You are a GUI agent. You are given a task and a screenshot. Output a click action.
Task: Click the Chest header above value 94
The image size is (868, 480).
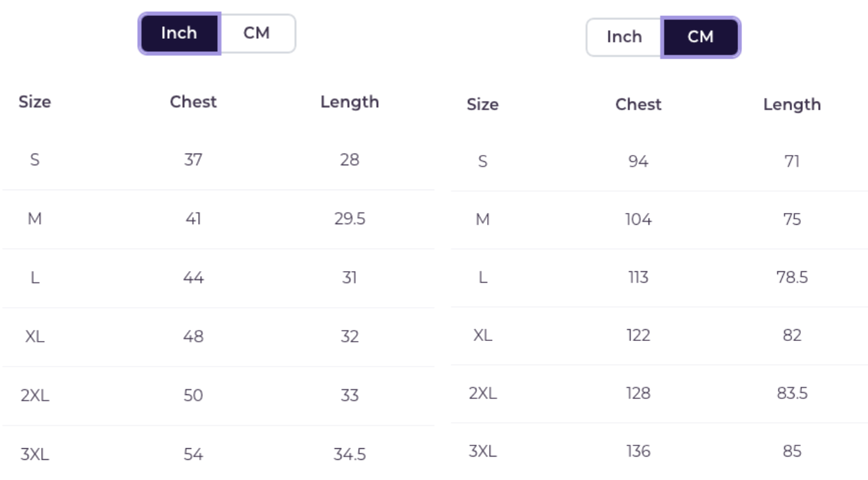tap(638, 104)
